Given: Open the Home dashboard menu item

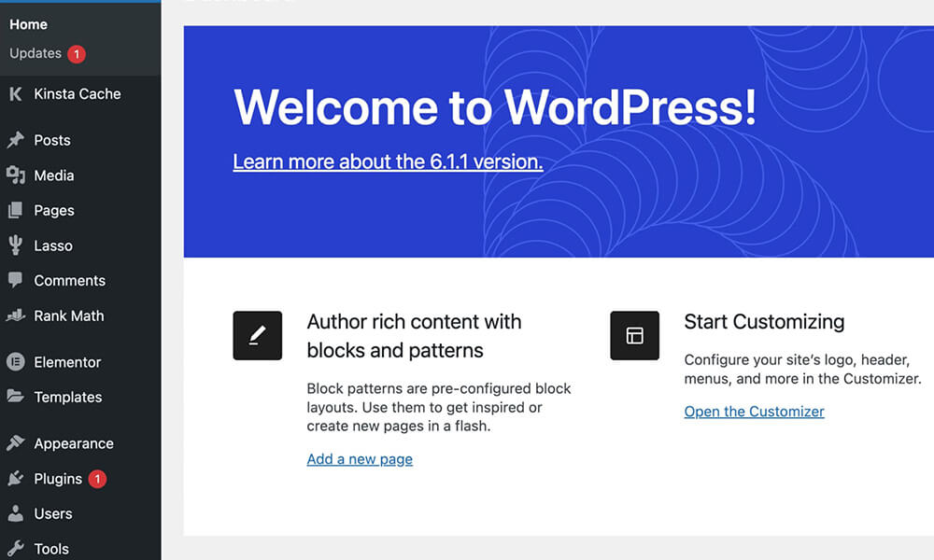Looking at the screenshot, I should (x=28, y=24).
